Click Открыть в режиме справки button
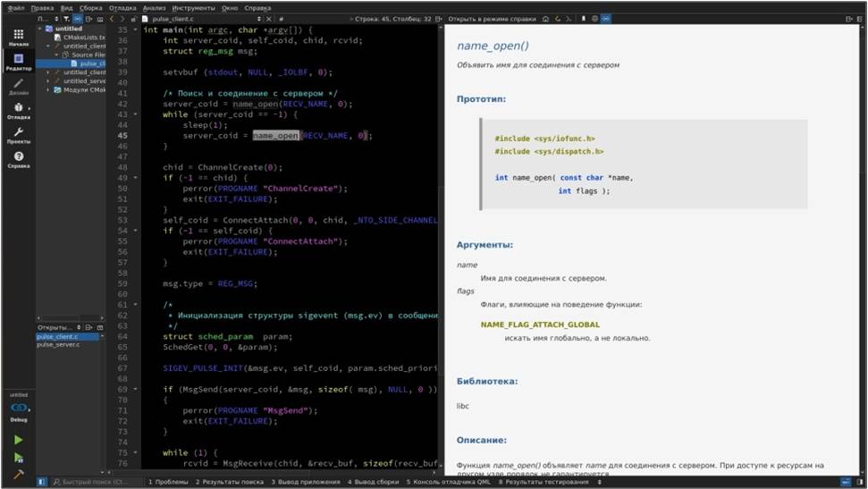868x489 pixels. point(492,19)
